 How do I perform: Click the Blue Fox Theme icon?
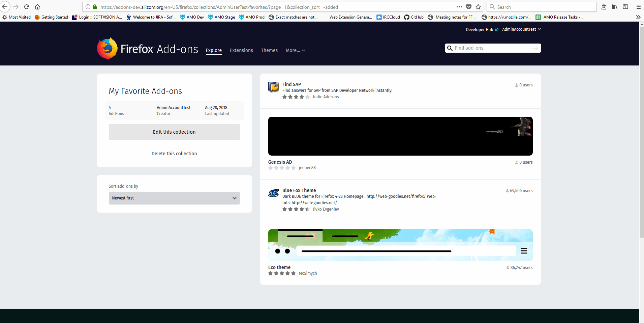point(274,193)
